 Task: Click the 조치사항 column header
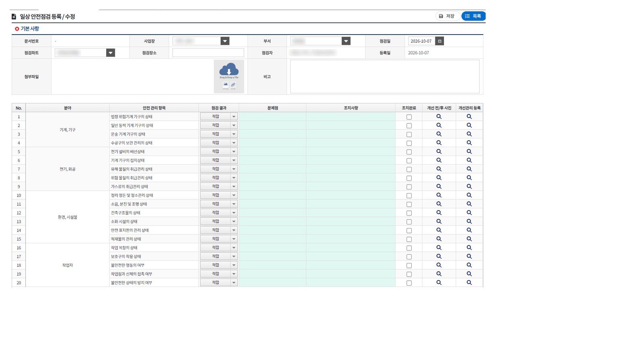351,108
